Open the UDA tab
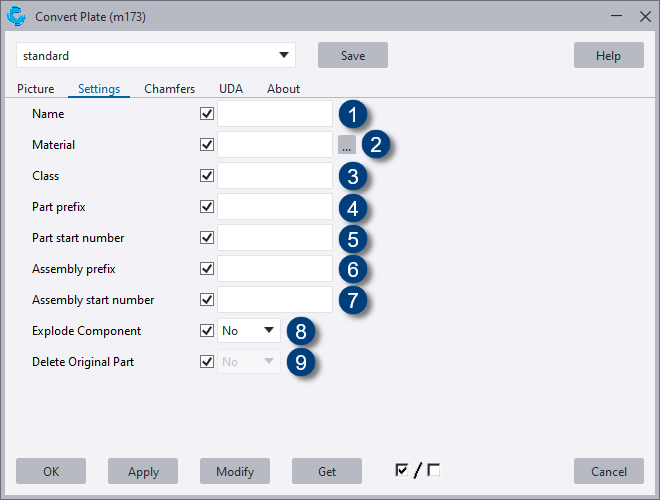Screen dimensions: 660x500 click(231, 89)
